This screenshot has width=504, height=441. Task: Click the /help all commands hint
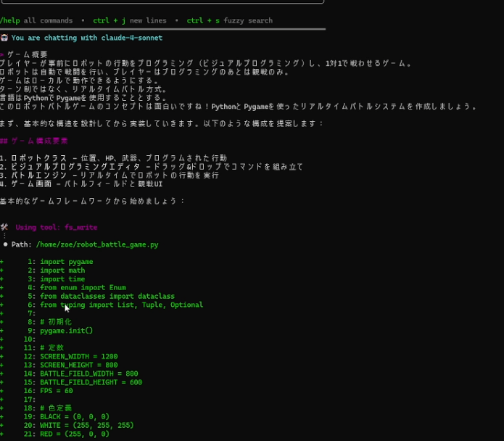[x=36, y=20]
